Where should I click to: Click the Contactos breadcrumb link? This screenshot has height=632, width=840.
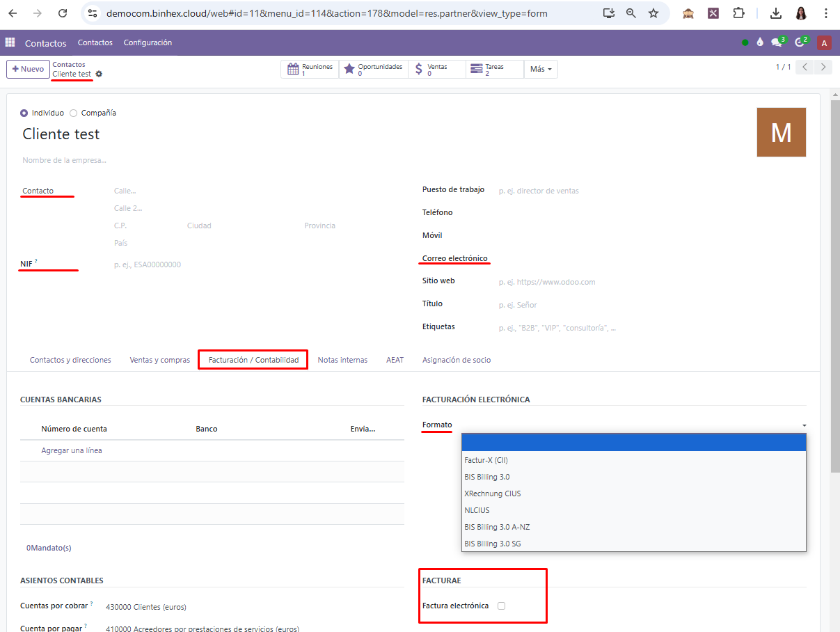[x=69, y=64]
